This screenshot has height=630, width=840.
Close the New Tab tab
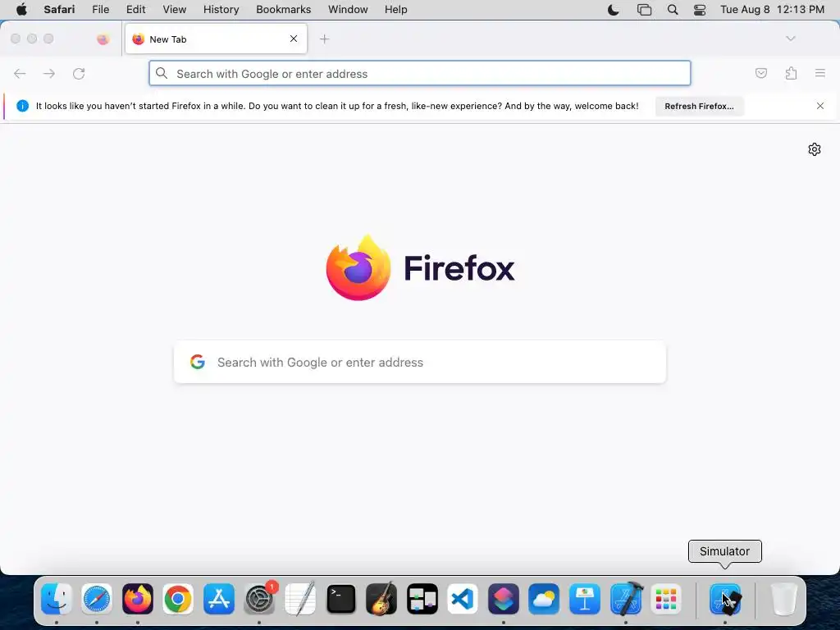coord(294,39)
